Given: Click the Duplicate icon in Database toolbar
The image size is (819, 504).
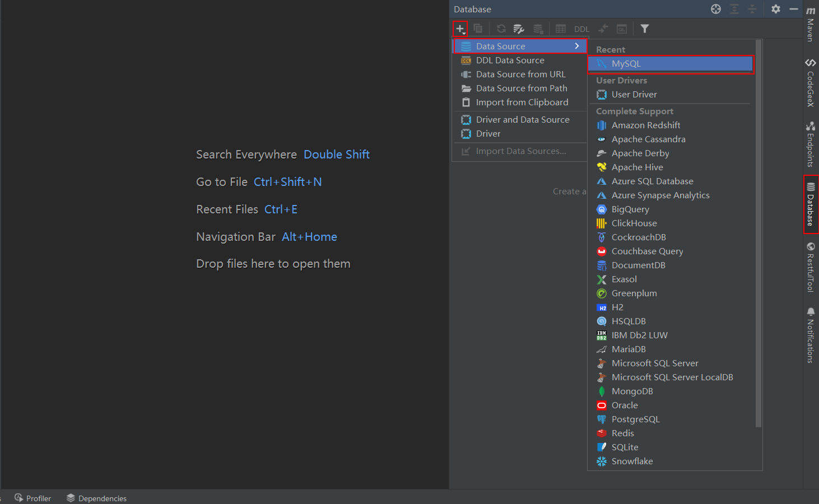Looking at the screenshot, I should (x=478, y=29).
